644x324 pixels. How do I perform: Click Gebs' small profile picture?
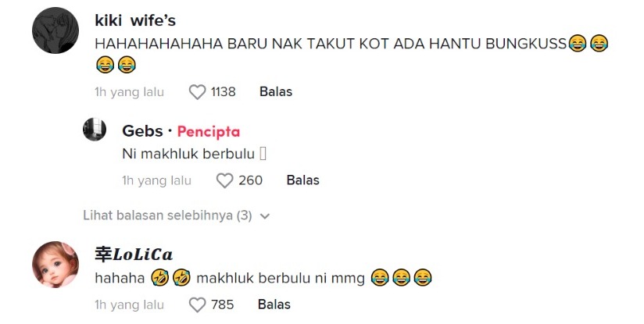[x=95, y=130]
